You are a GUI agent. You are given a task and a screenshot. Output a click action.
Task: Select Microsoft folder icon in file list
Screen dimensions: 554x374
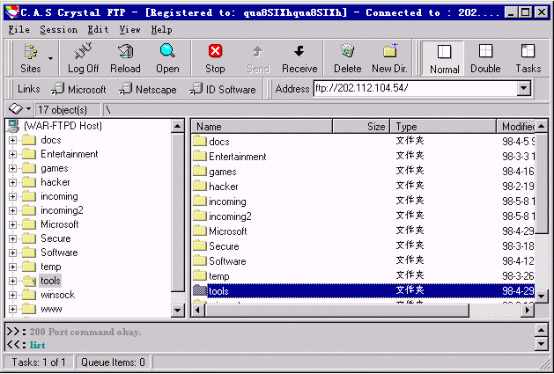tap(200, 231)
